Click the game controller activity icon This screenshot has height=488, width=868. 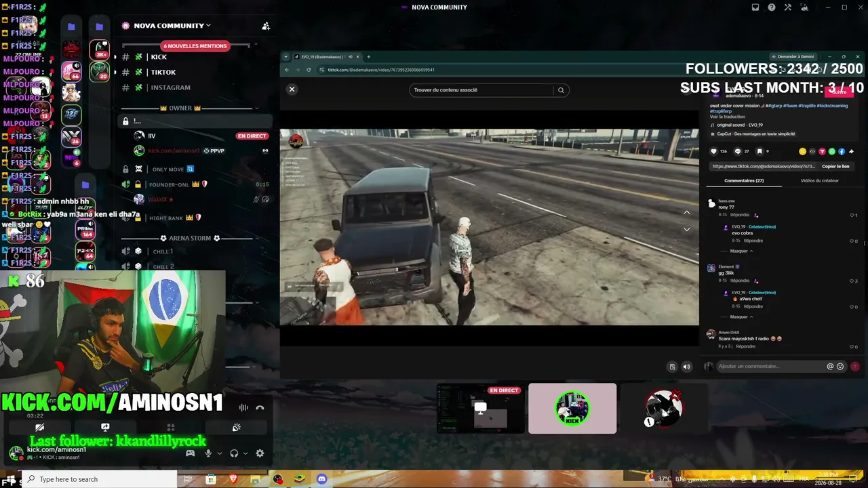(x=190, y=453)
